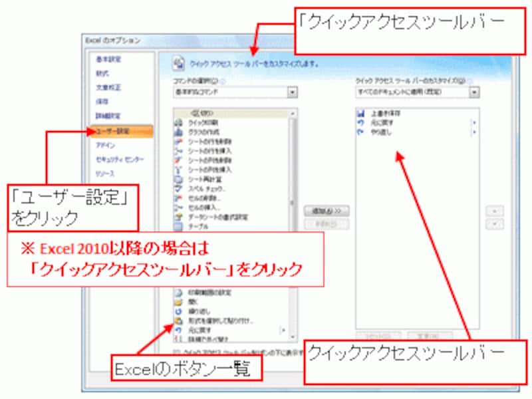Click the reset button under the toolbar list
The height and width of the screenshot is (399, 532).
378,336
